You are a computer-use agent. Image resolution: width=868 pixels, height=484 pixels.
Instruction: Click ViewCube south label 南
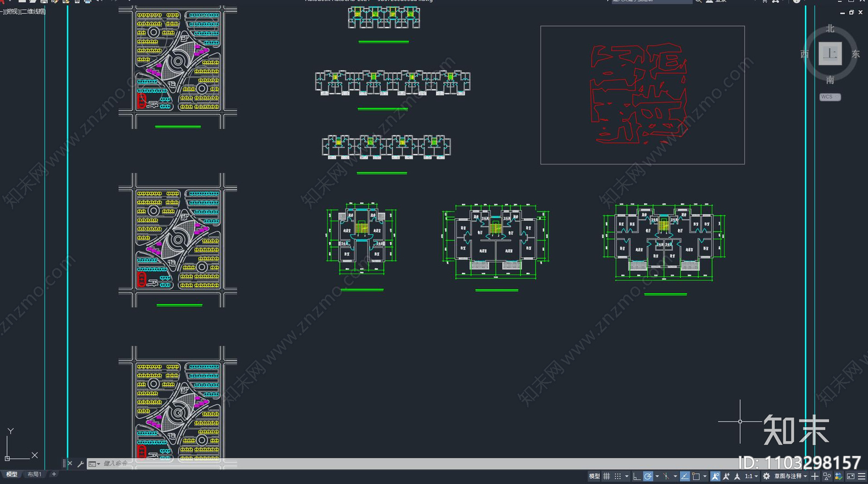(x=830, y=80)
